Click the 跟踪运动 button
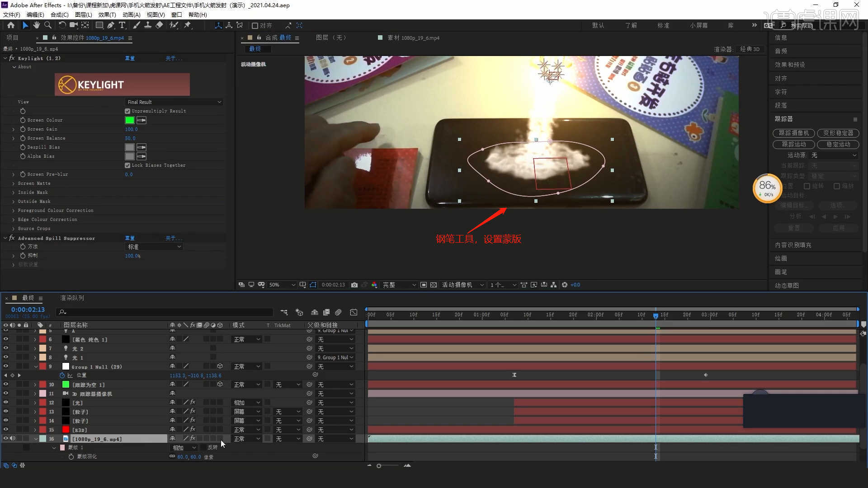The height and width of the screenshot is (488, 868). click(x=794, y=145)
